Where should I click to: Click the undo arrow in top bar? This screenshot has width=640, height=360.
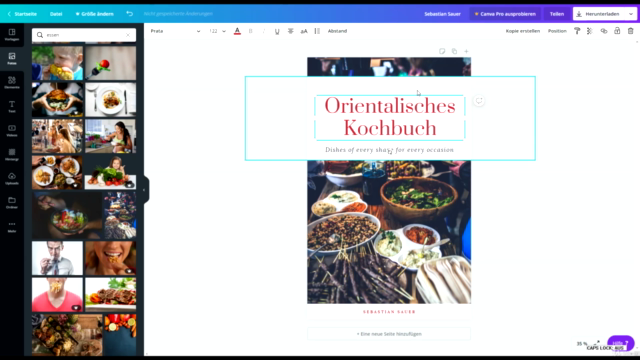[x=129, y=13]
